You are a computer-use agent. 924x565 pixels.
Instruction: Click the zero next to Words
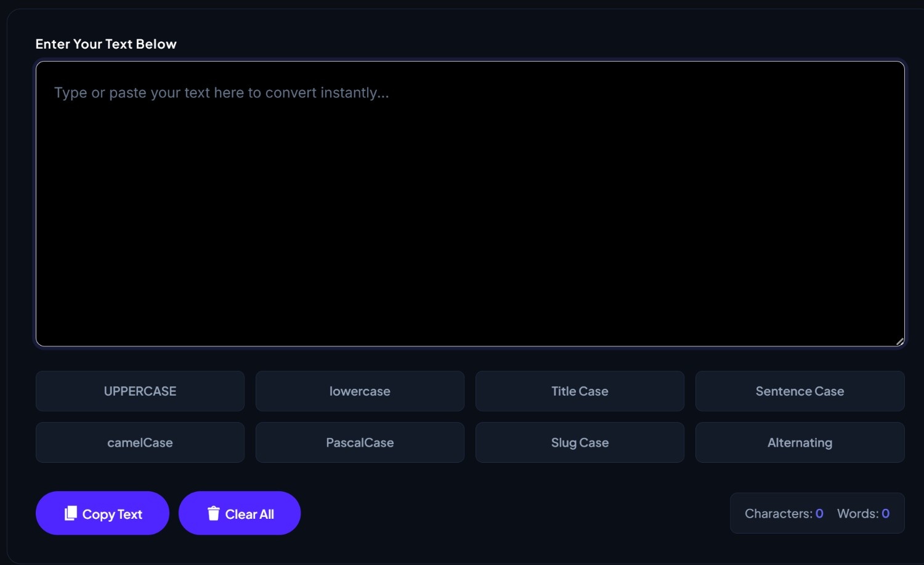click(885, 513)
